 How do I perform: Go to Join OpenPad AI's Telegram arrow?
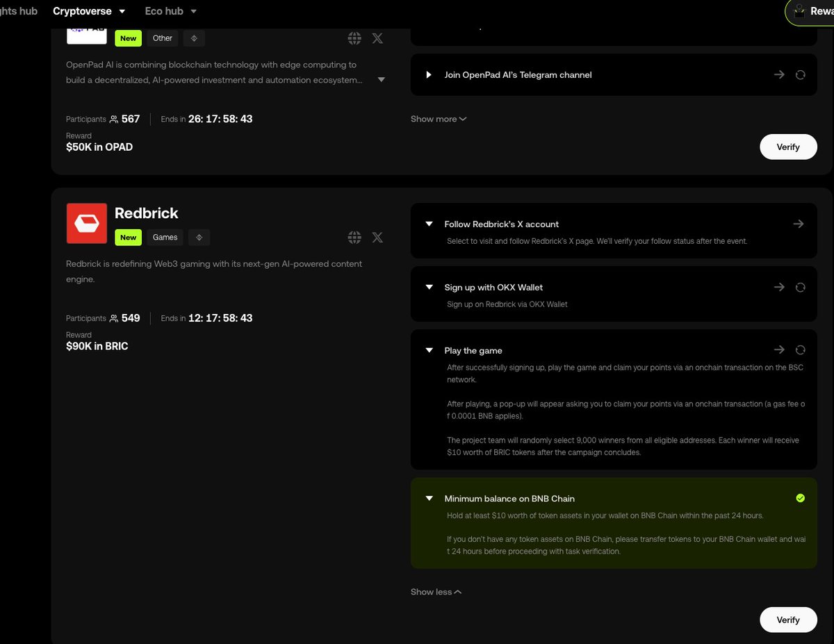779,74
